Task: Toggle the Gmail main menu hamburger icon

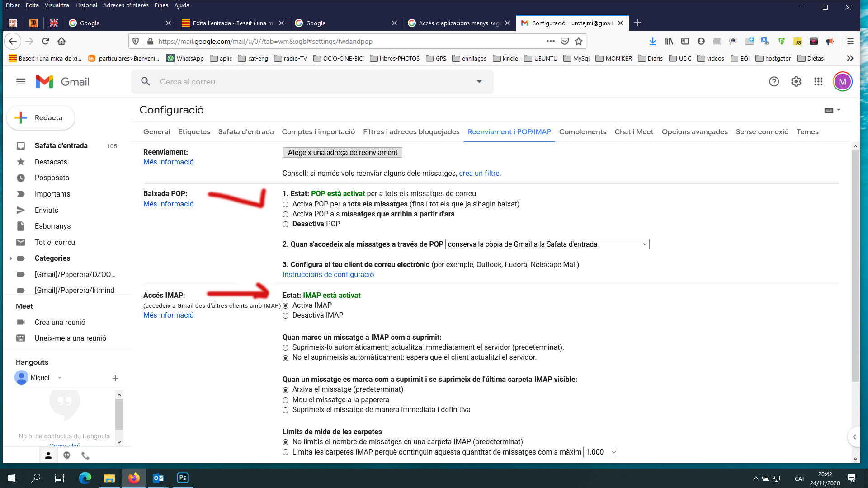Action: click(21, 82)
